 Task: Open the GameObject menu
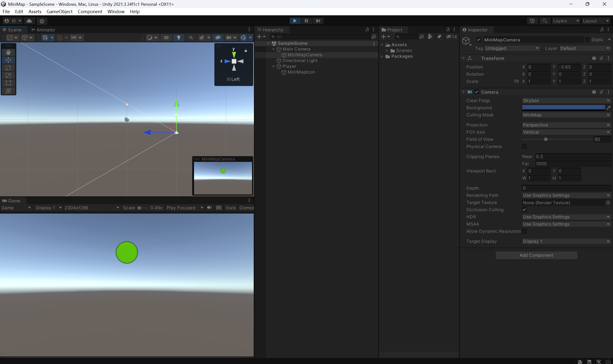click(x=59, y=11)
